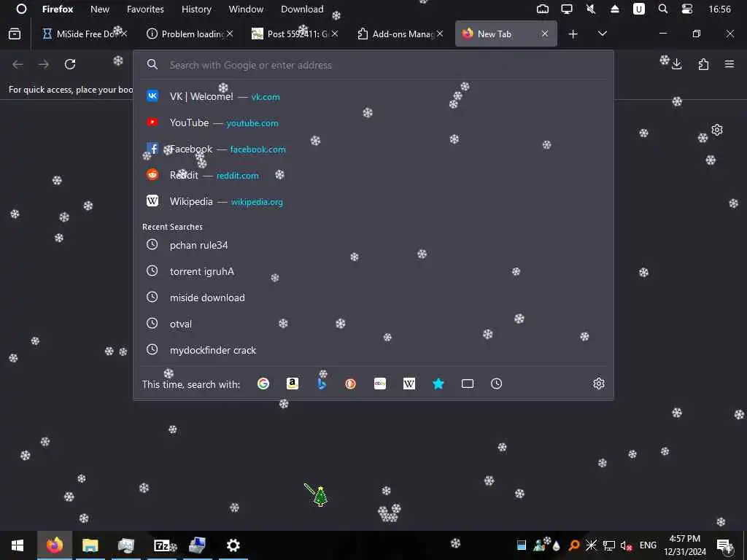This screenshot has width=747, height=560.
Task: Close the New Tab tab
Action: click(544, 34)
